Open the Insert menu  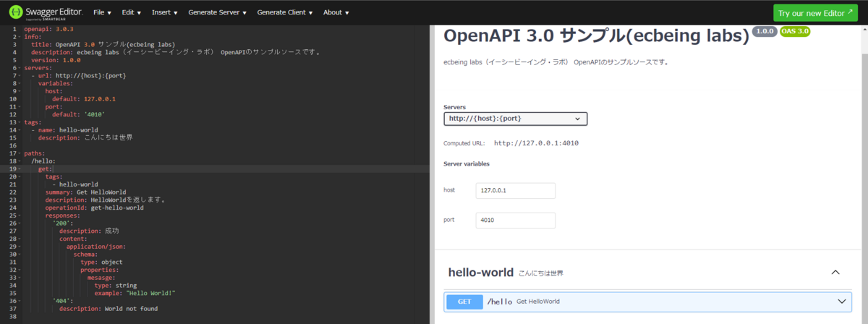pos(165,12)
